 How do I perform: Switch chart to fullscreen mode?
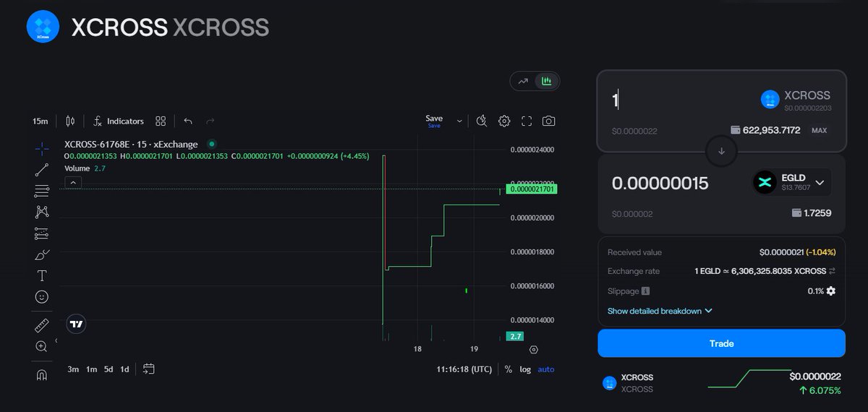(x=527, y=121)
